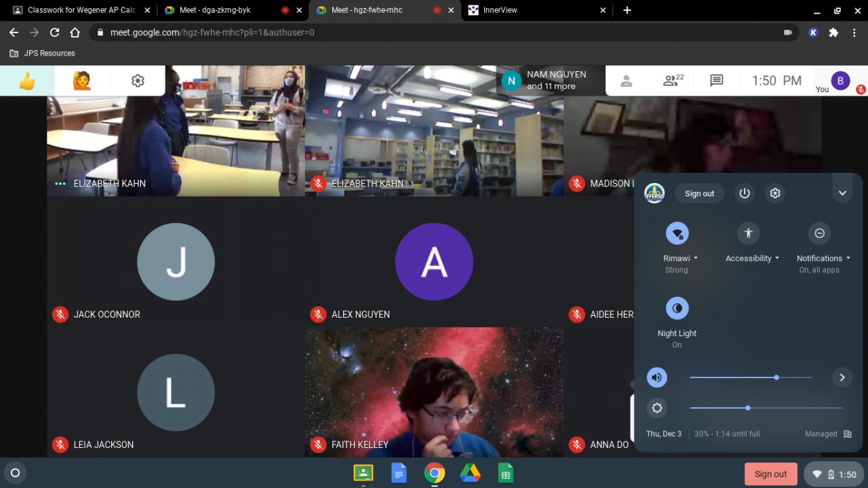This screenshot has height=488, width=868.
Task: Launch Google Drive from the shelf
Action: pyautogui.click(x=470, y=473)
